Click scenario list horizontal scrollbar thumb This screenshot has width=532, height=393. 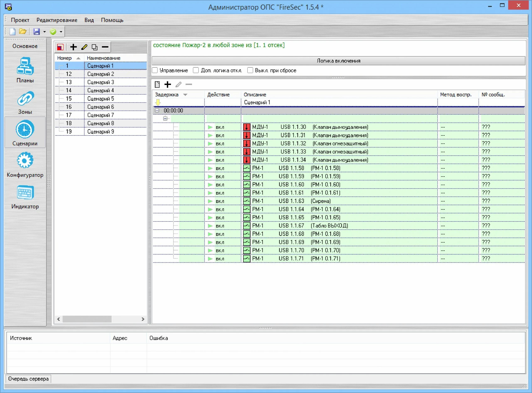click(x=87, y=319)
